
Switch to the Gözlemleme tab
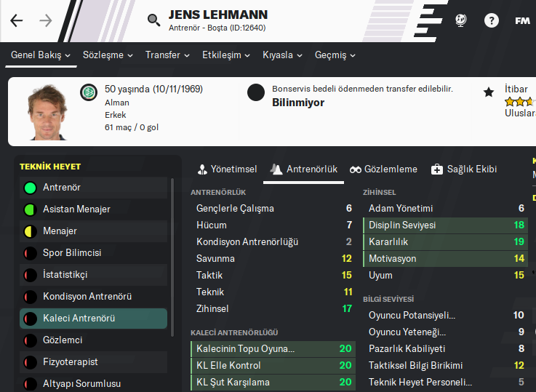[383, 169]
